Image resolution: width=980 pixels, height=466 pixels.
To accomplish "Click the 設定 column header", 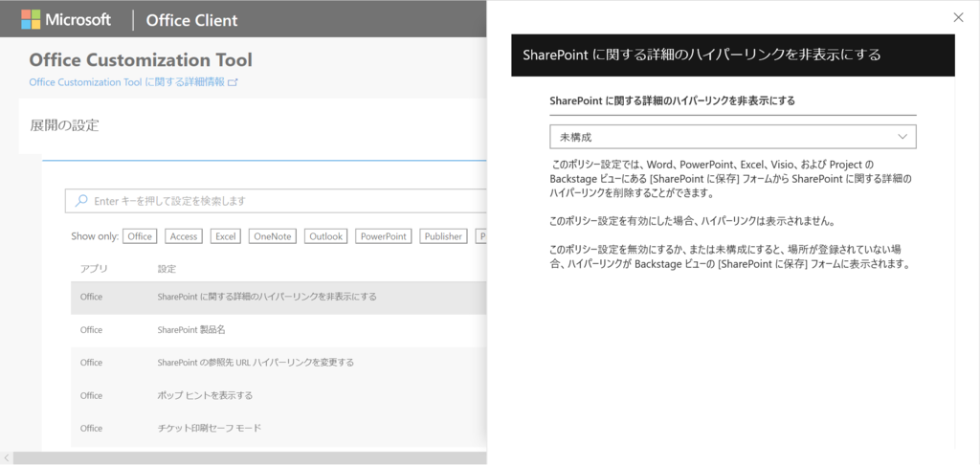I will coord(167,269).
